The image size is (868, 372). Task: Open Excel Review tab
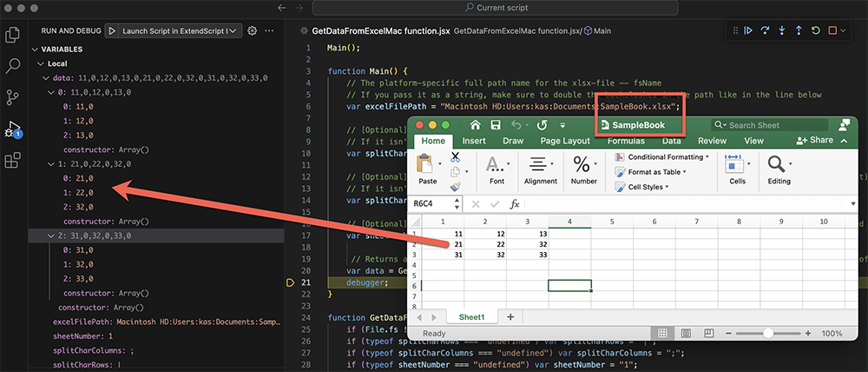712,141
